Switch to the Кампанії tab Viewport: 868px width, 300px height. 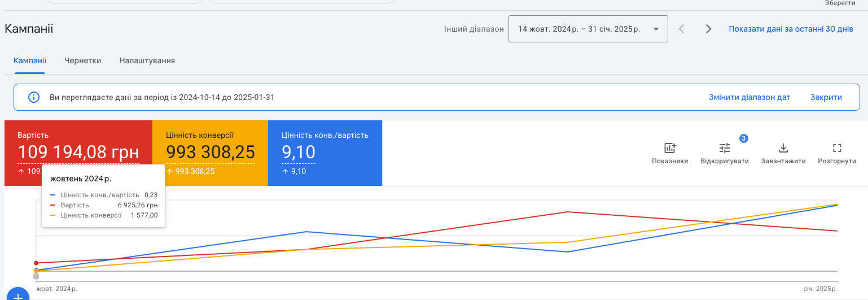[x=30, y=60]
